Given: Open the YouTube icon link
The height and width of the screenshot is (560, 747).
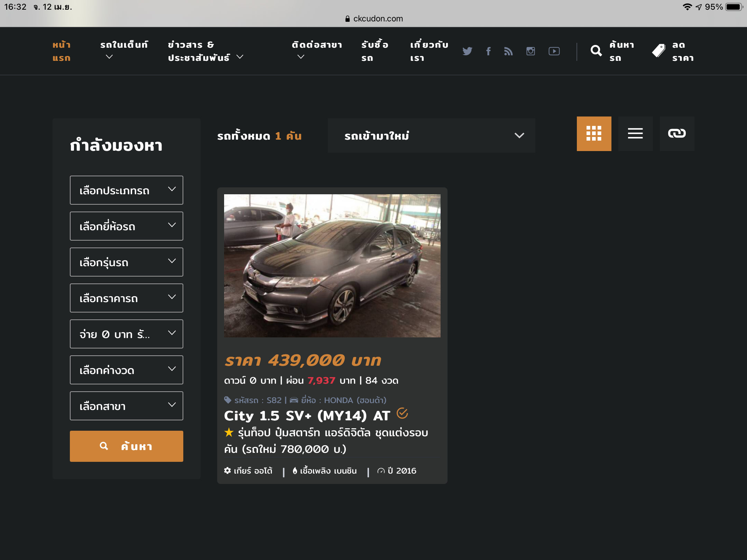Looking at the screenshot, I should [x=554, y=51].
